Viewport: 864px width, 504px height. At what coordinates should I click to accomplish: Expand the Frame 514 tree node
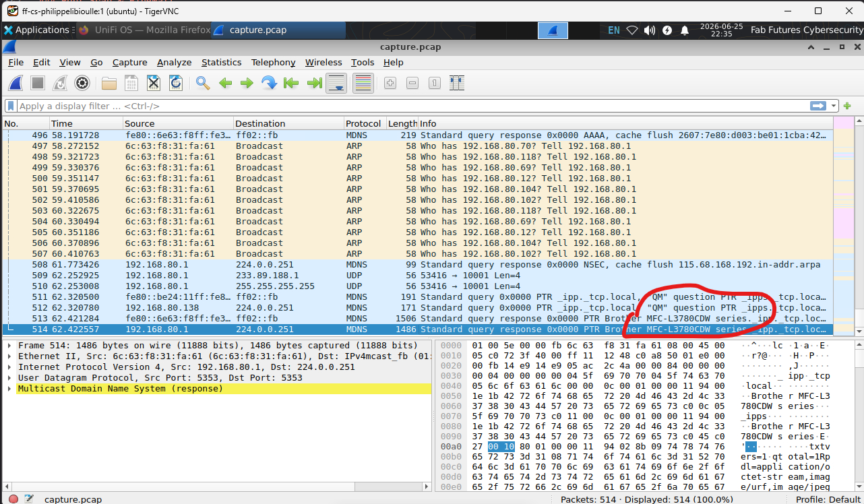[9, 346]
